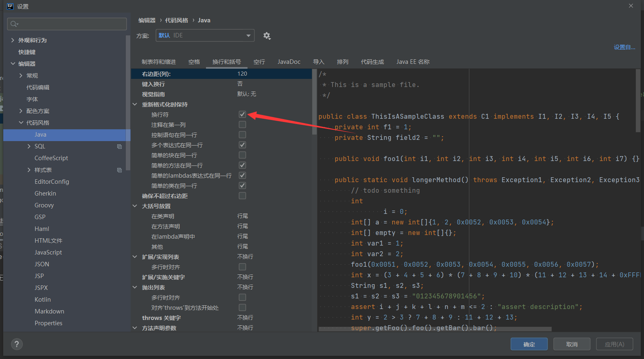Switch to the 空行 tab
The width and height of the screenshot is (644, 359).
(259, 62)
